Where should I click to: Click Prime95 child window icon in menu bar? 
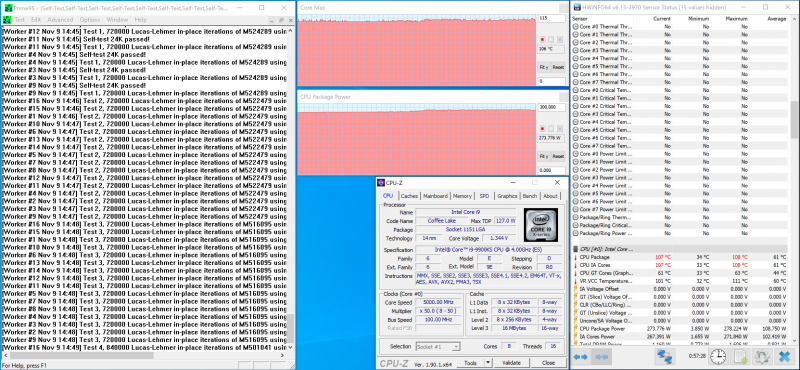click(x=7, y=19)
